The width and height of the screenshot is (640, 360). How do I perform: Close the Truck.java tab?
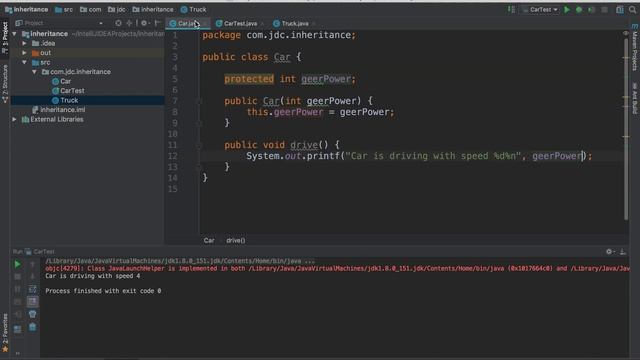tap(313, 24)
